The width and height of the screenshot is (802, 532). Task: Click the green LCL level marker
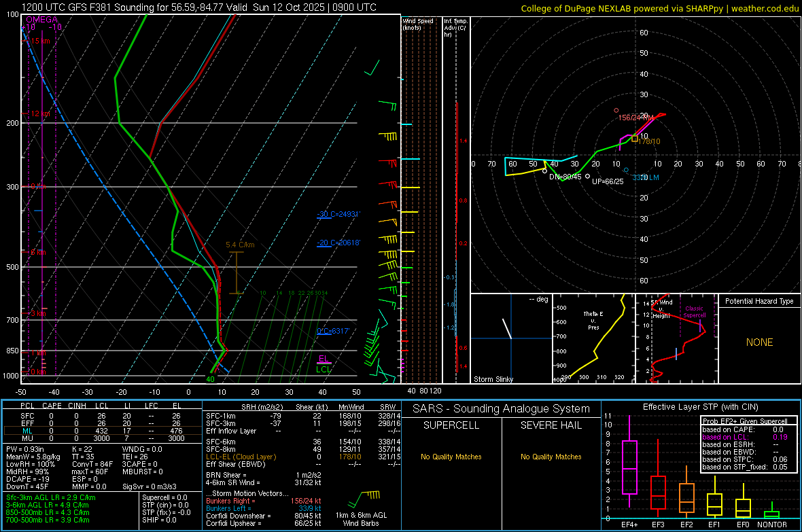point(324,370)
